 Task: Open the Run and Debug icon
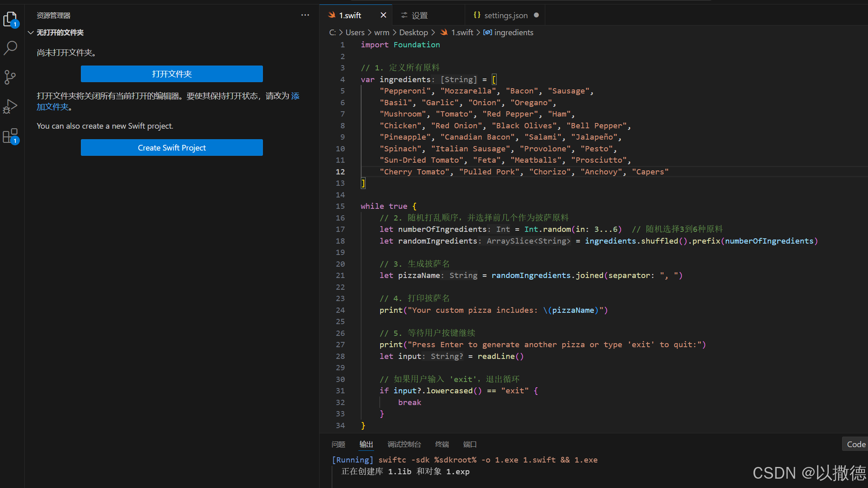click(10, 106)
